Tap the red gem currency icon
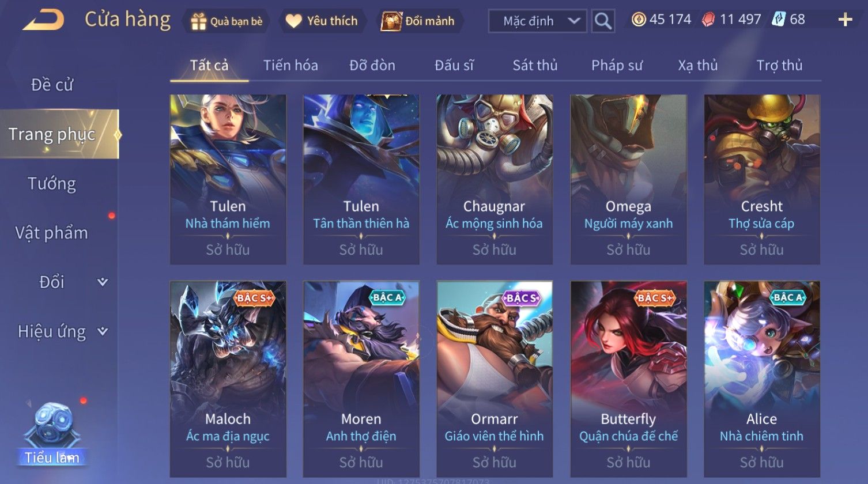The width and height of the screenshot is (868, 484). click(x=708, y=20)
